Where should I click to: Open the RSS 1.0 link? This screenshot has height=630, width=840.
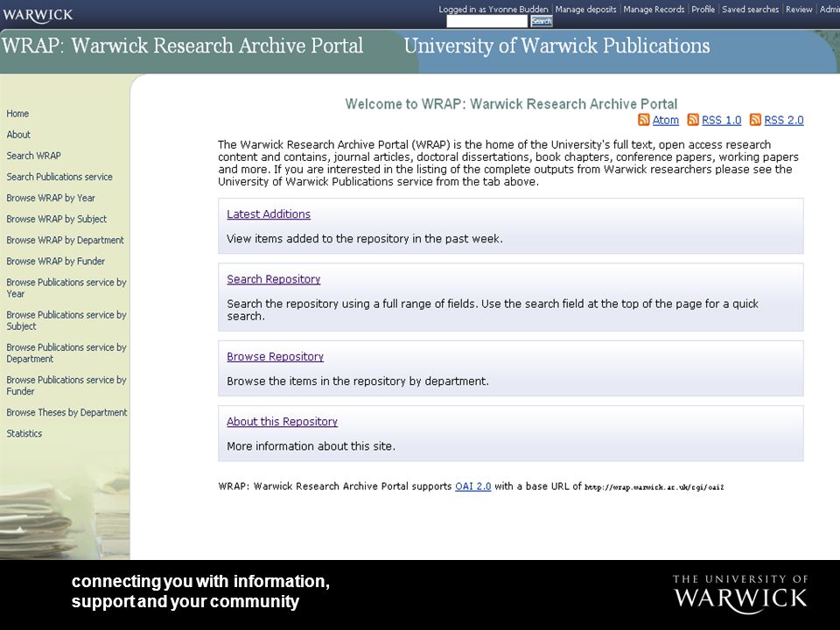pos(722,120)
